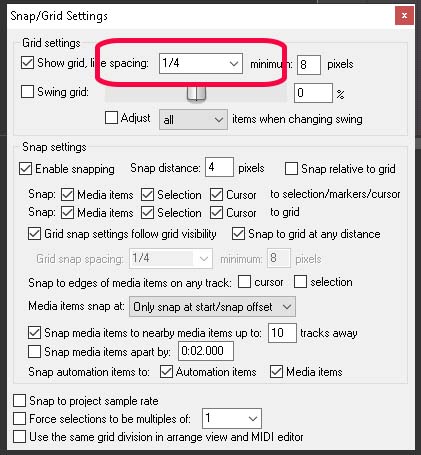Click the Snap distance pixels field
This screenshot has height=455, width=421.
pyautogui.click(x=219, y=167)
